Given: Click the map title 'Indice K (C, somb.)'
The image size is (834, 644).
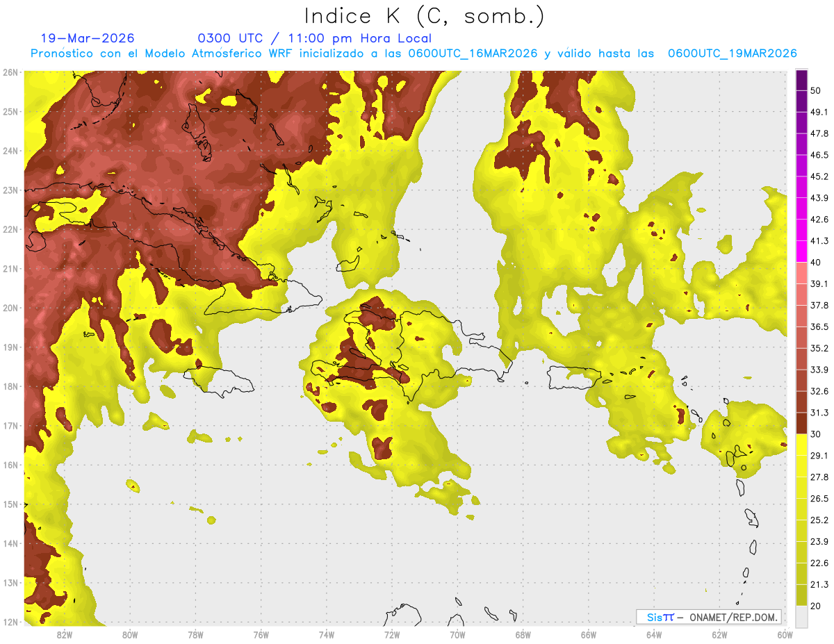Looking at the screenshot, I should coord(424,16).
